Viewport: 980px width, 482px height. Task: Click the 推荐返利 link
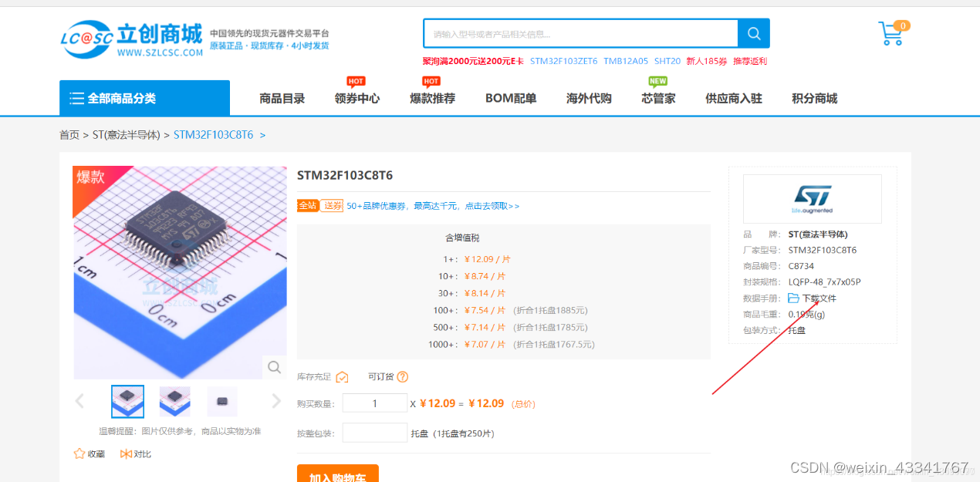750,61
